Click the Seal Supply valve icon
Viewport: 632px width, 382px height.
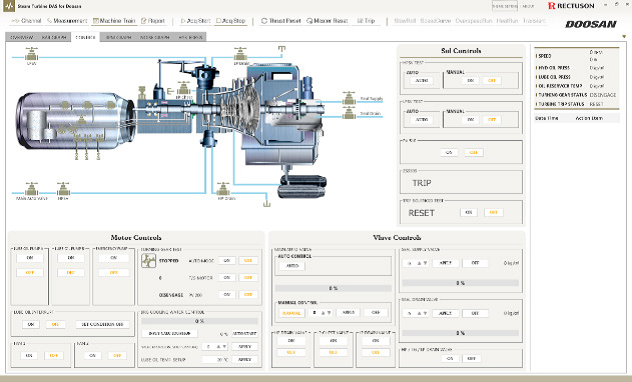tap(349, 98)
